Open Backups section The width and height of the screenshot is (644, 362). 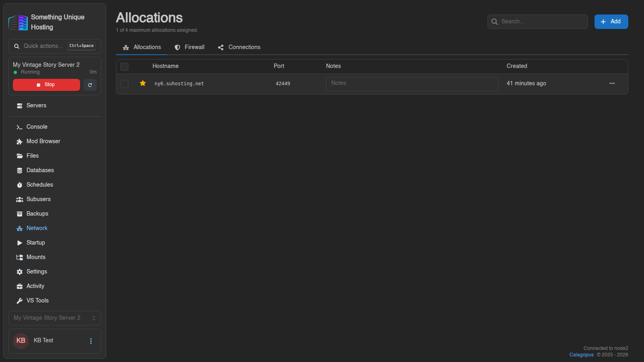[55, 214]
